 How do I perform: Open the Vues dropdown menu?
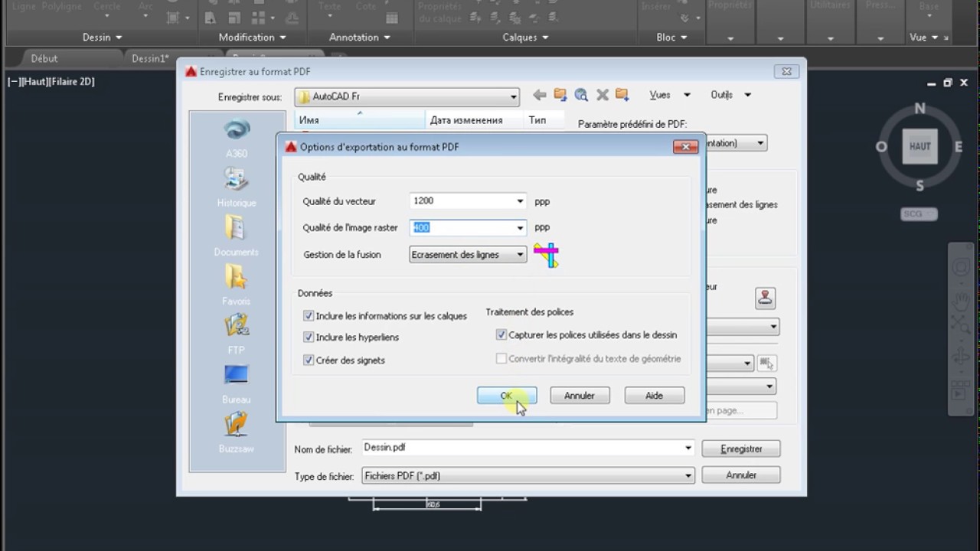point(670,95)
